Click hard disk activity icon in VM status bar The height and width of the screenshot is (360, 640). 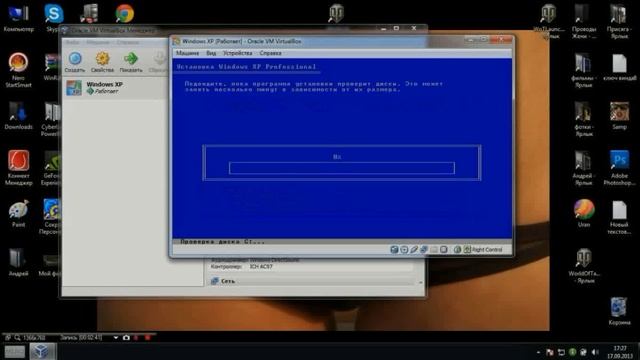[x=394, y=249]
